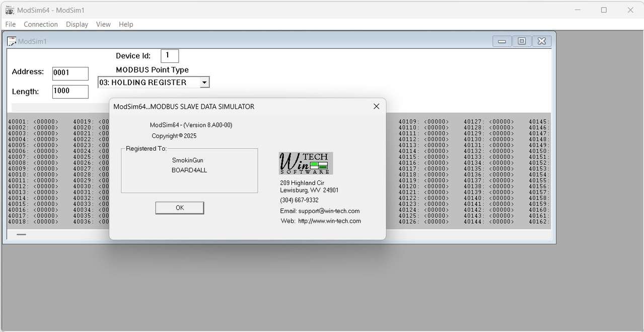Click the support@win-tech.com email address

pyautogui.click(x=328, y=211)
